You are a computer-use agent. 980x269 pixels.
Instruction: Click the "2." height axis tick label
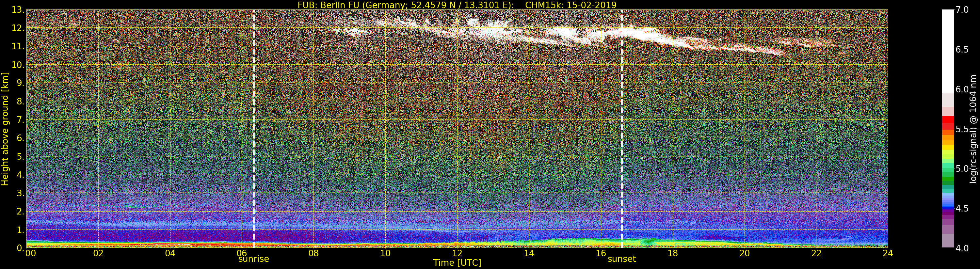click(x=21, y=211)
